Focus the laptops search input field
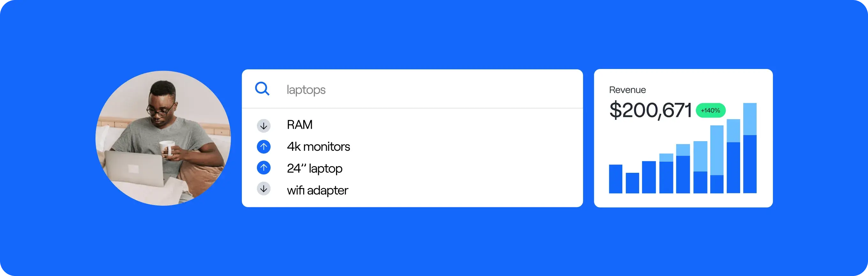Image resolution: width=868 pixels, height=276 pixels. tap(412, 89)
